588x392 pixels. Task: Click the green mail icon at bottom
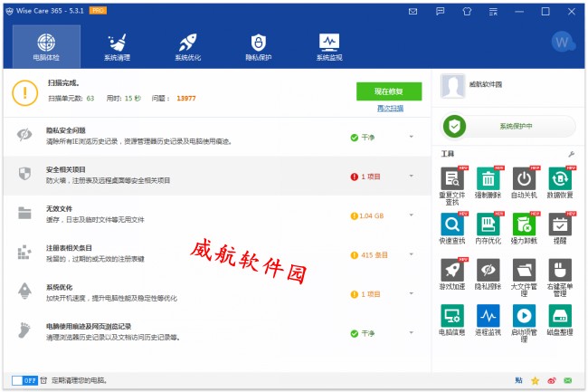568,381
